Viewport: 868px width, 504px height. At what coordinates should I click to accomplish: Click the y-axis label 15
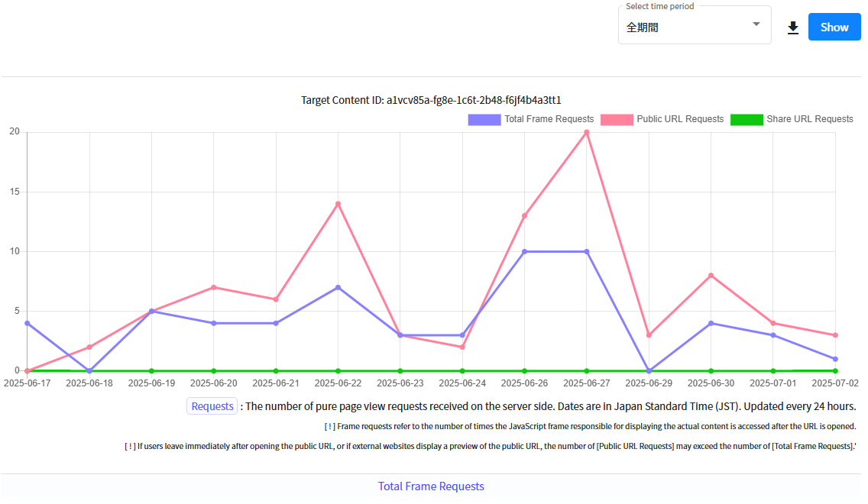click(15, 192)
